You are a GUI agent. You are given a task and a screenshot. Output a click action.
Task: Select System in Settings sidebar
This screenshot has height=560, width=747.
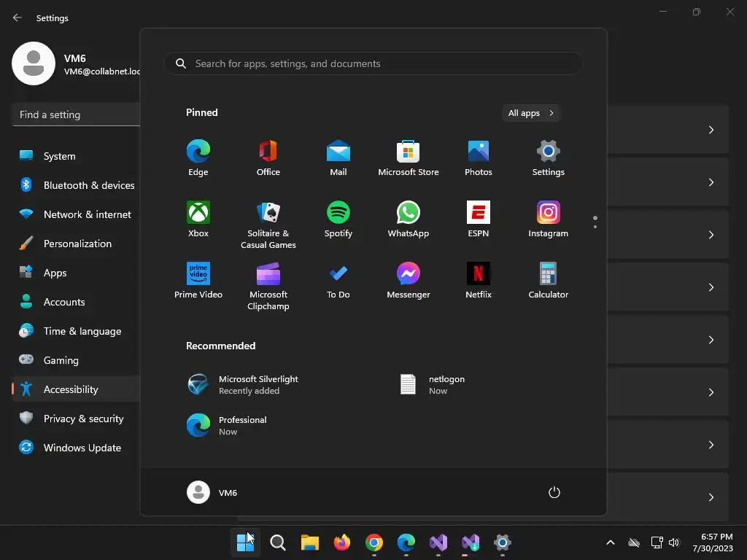pos(76,156)
